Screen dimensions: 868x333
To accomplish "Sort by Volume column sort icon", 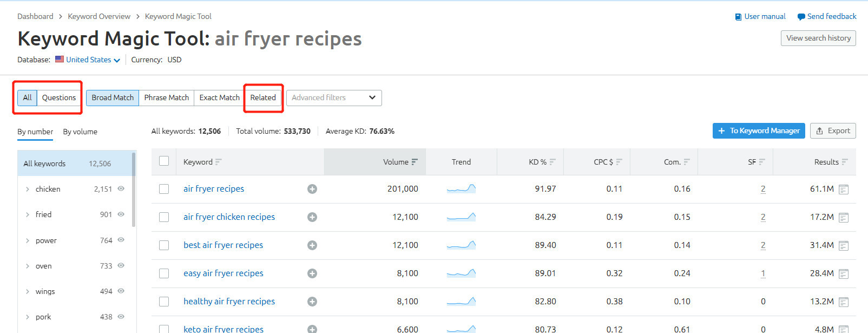I will coord(415,162).
